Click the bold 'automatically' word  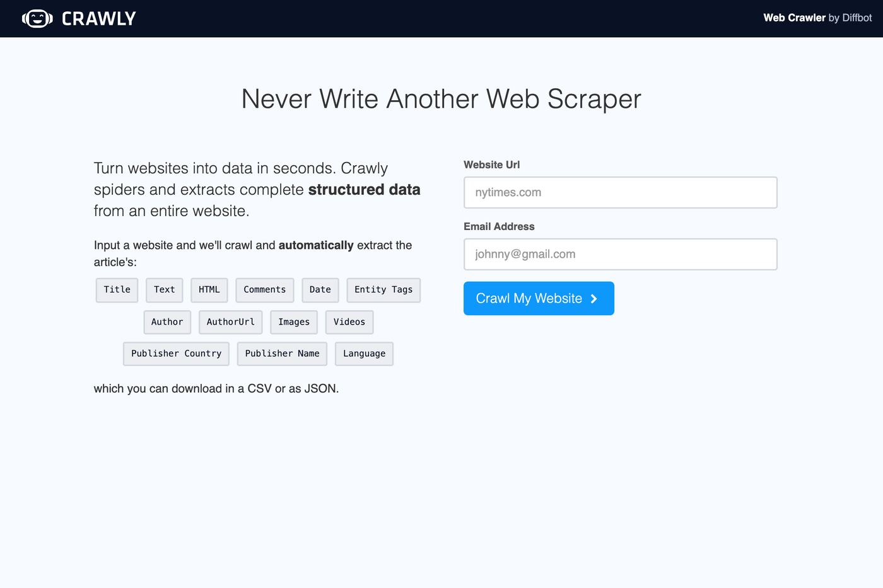pos(316,245)
